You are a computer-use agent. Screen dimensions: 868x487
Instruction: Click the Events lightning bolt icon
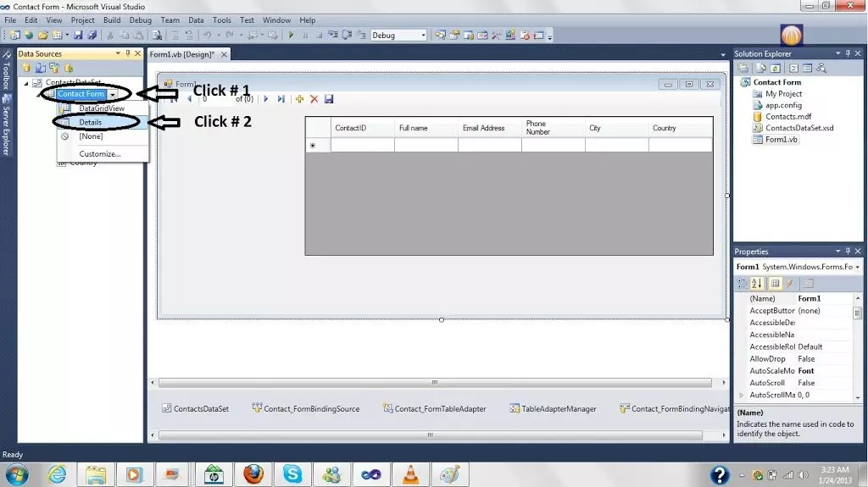(790, 284)
